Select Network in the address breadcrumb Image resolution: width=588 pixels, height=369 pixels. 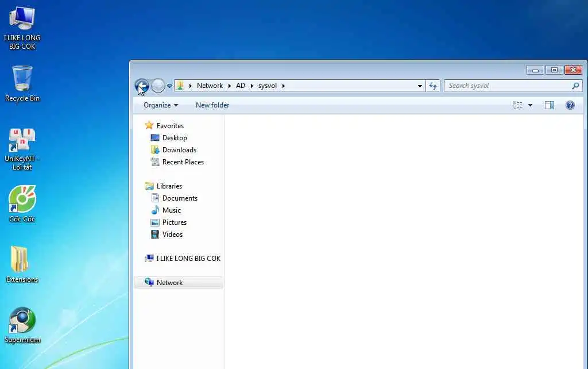pos(210,86)
